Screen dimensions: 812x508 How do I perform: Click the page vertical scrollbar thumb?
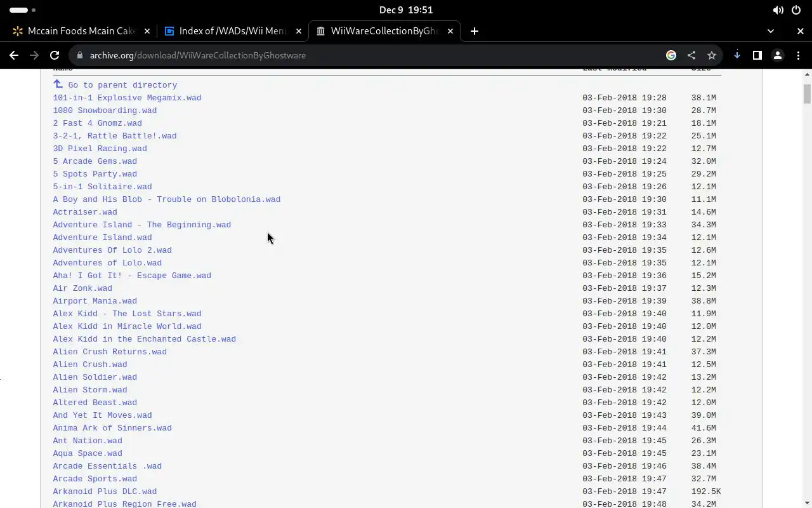coord(807,93)
